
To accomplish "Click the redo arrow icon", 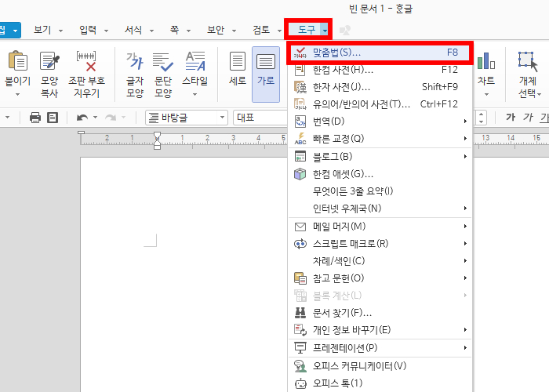I will (111, 118).
